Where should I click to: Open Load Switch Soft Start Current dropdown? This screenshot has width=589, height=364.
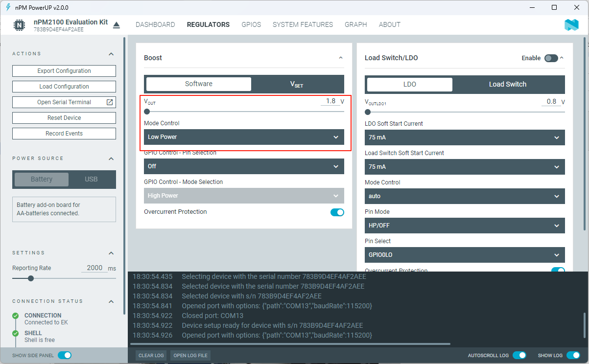click(465, 167)
